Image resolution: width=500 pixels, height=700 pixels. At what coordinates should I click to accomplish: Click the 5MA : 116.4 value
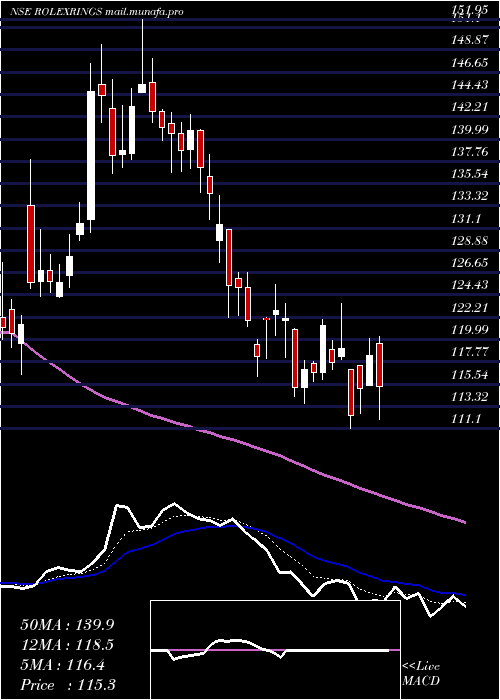(x=63, y=665)
